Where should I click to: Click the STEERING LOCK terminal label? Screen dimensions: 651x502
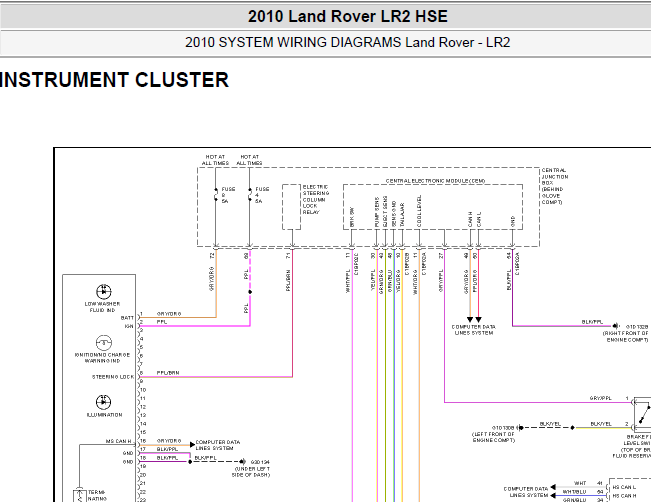pos(113,377)
